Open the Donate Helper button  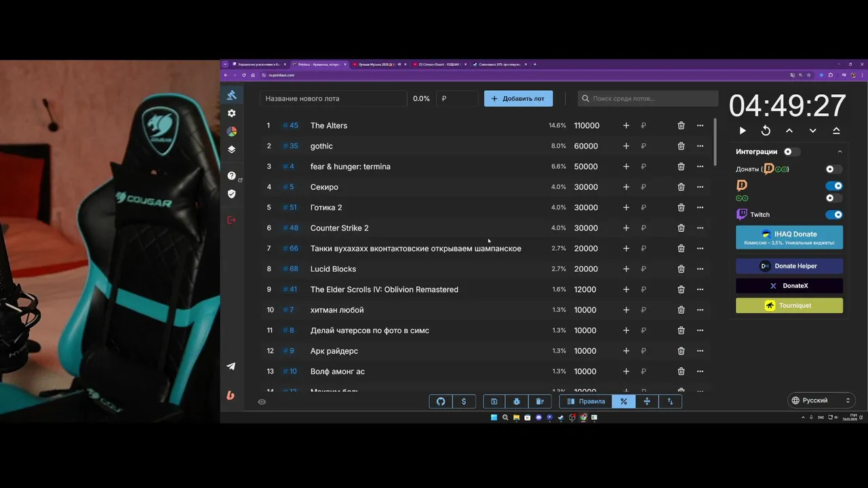(x=789, y=266)
